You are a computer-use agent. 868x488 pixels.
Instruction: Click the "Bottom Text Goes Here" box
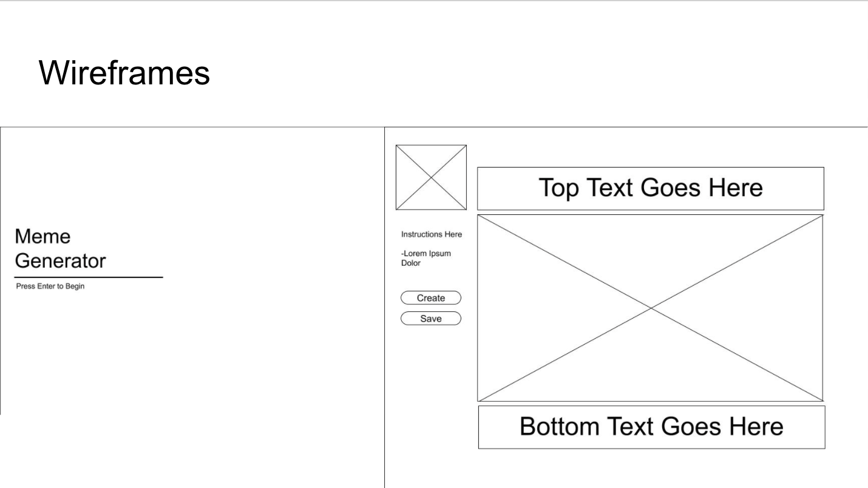pos(651,427)
